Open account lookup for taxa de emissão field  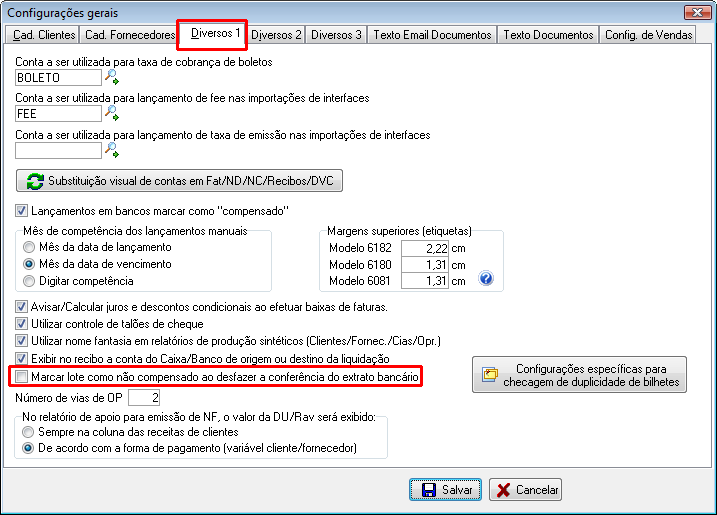112,150
